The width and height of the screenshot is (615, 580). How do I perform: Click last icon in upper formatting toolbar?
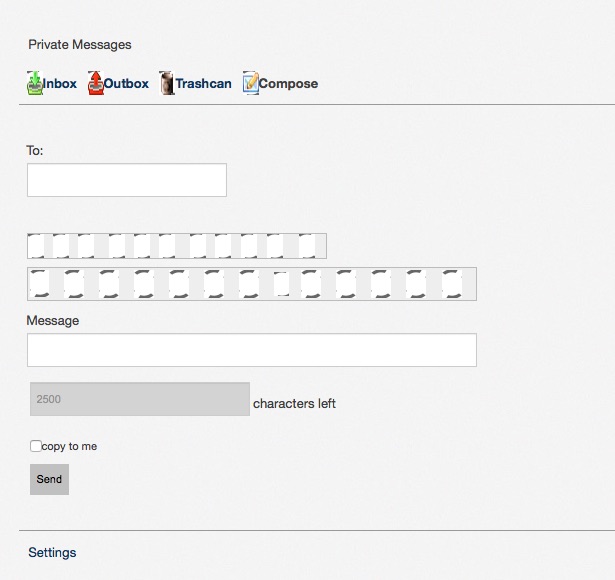pyautogui.click(x=307, y=246)
